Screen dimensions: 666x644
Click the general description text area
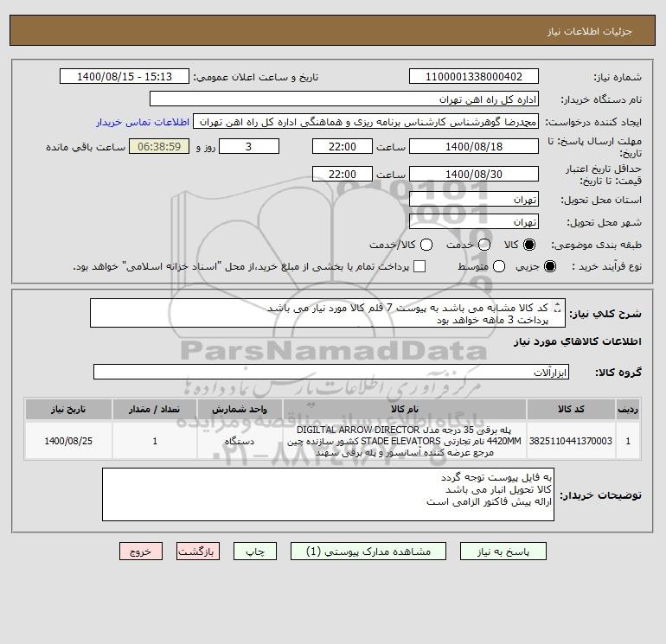pos(328,313)
